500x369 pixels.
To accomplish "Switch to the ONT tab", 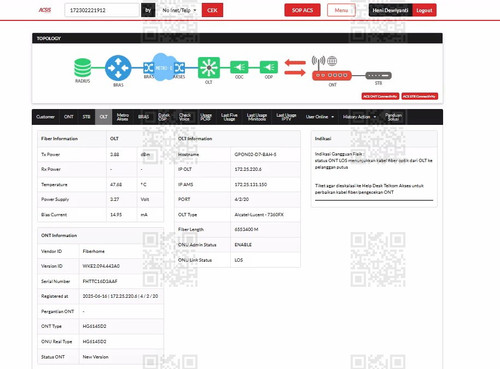I will coord(69,117).
